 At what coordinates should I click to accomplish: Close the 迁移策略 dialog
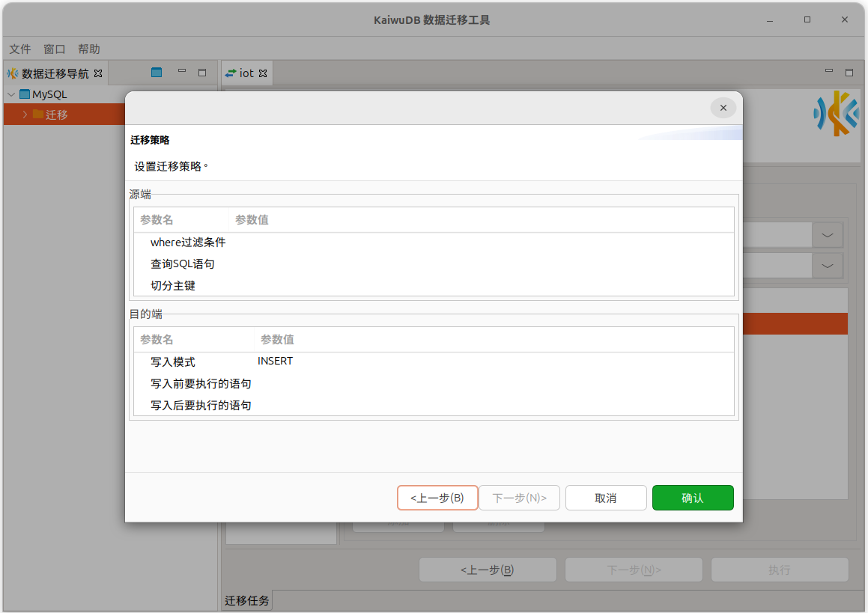[x=723, y=108]
